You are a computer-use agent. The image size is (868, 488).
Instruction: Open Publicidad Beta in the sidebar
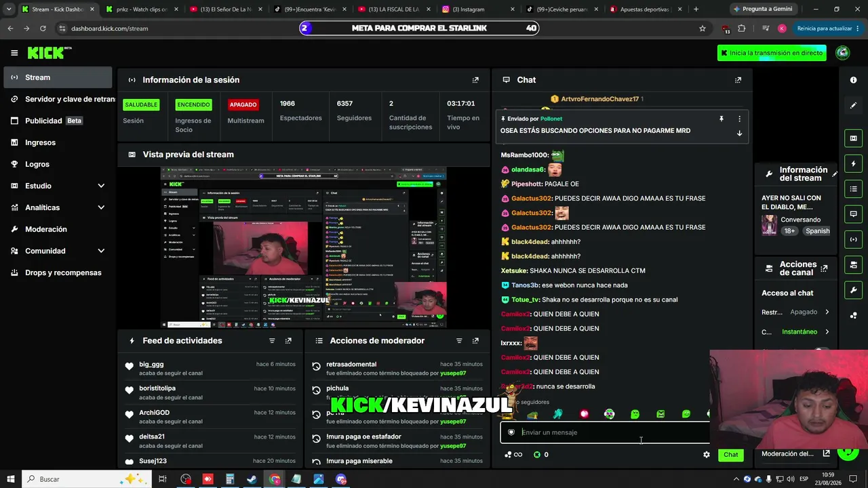pyautogui.click(x=58, y=121)
